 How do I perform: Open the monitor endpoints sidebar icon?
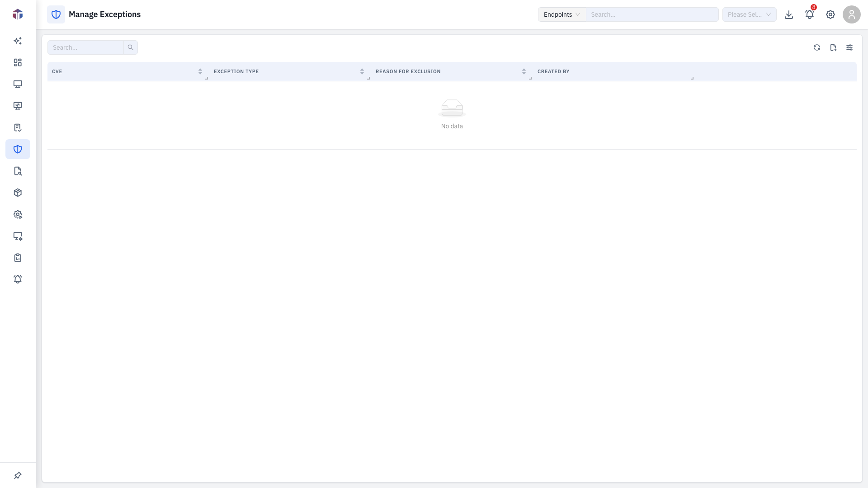[x=18, y=84]
